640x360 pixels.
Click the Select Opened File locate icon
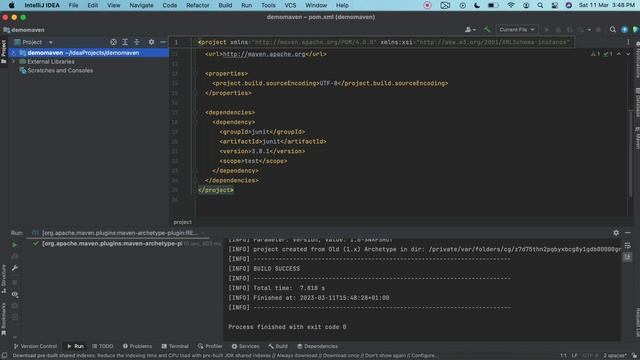(113, 42)
